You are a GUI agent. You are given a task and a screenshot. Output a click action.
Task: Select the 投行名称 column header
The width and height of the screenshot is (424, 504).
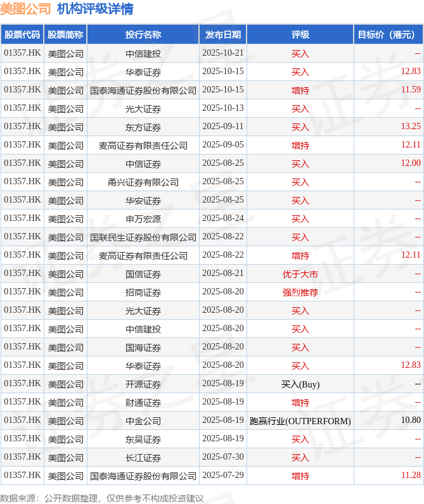pyautogui.click(x=143, y=34)
